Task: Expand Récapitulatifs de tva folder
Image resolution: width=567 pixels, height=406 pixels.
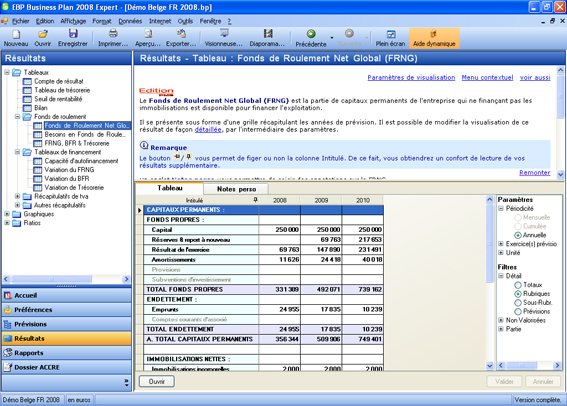Action: click(17, 196)
